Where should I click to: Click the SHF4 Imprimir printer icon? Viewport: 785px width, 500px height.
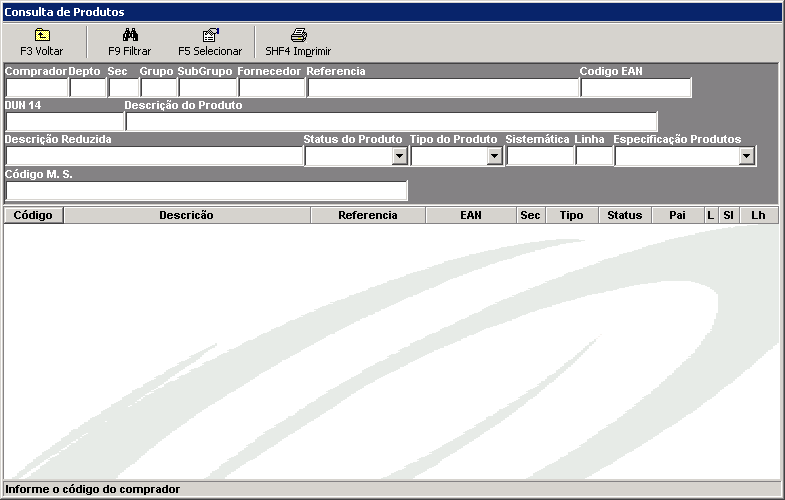pyautogui.click(x=299, y=35)
